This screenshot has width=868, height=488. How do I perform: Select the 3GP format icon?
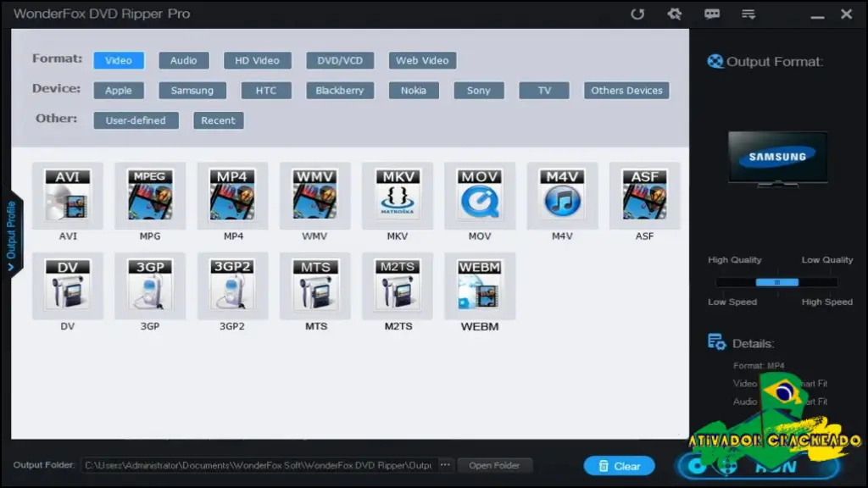point(150,286)
